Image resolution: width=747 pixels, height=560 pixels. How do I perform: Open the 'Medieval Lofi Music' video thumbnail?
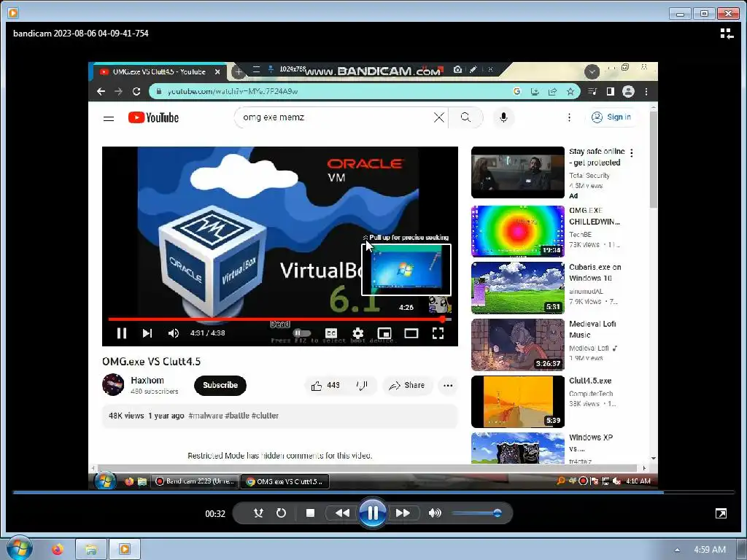pos(517,345)
